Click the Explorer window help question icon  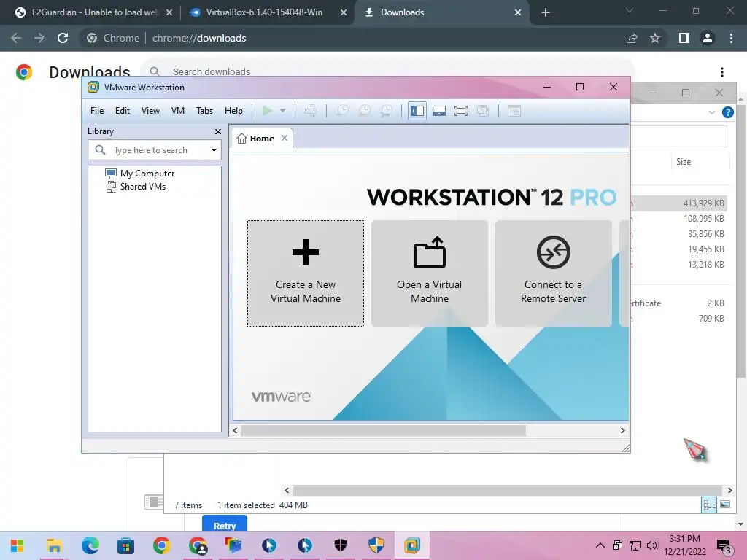727,112
